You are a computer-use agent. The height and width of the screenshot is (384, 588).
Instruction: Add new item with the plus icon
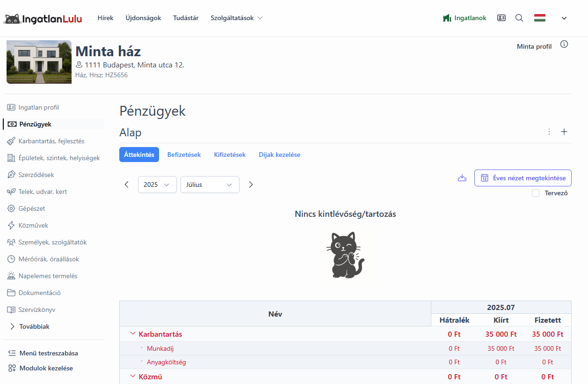[x=564, y=132]
